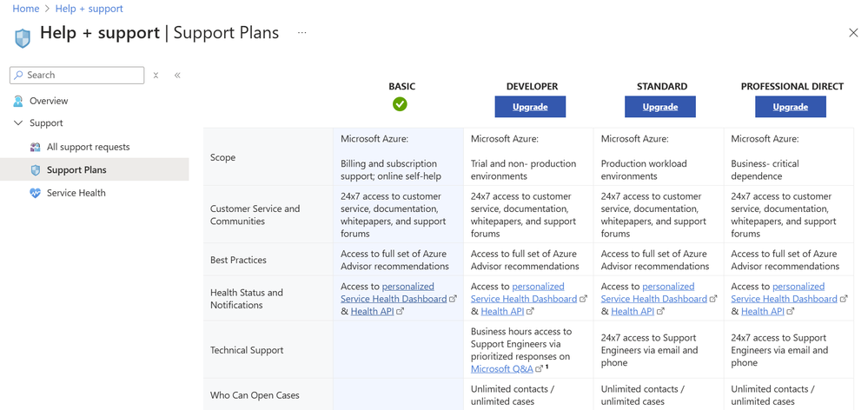Click the Home breadcrumb link
The width and height of the screenshot is (868, 410).
pos(26,9)
